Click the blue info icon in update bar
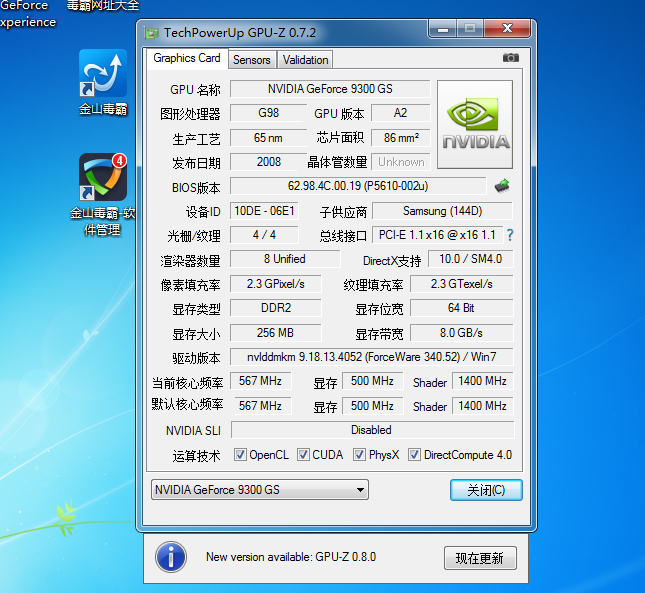The height and width of the screenshot is (593, 645). pos(171,557)
